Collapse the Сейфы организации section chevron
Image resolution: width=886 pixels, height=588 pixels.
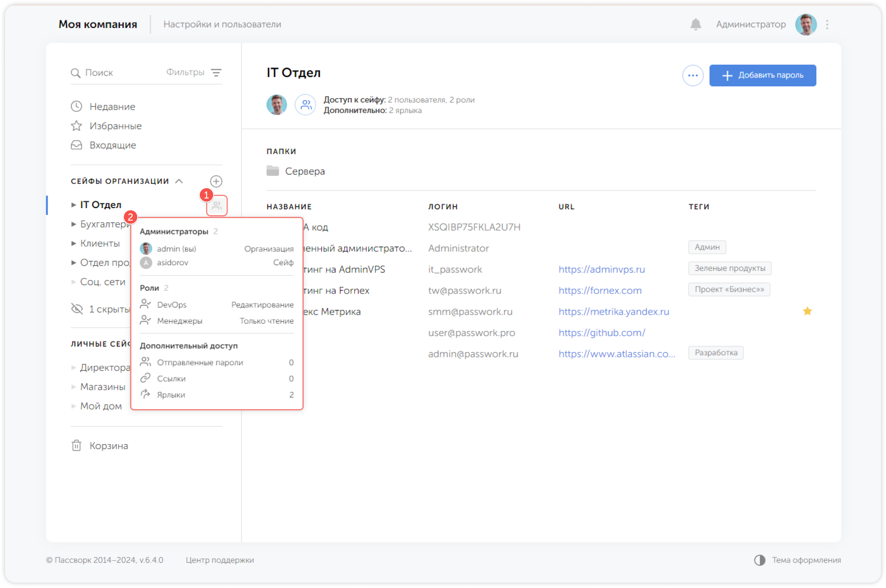click(179, 181)
